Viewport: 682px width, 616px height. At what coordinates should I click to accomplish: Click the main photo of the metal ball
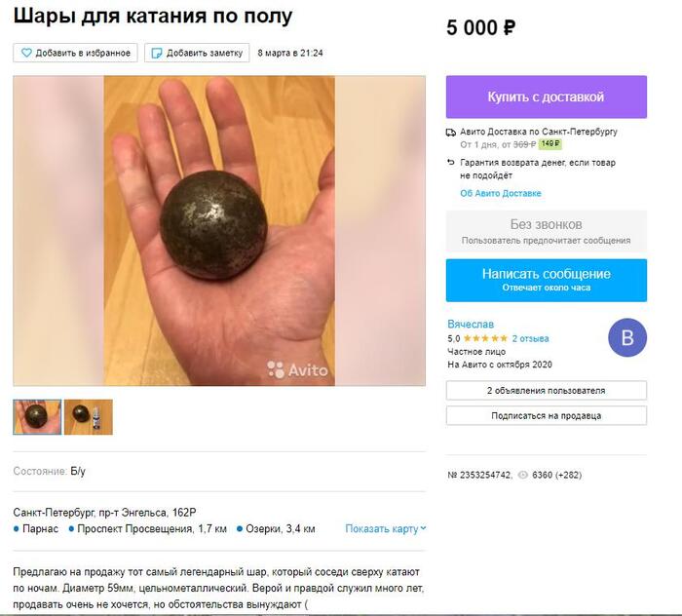click(219, 231)
